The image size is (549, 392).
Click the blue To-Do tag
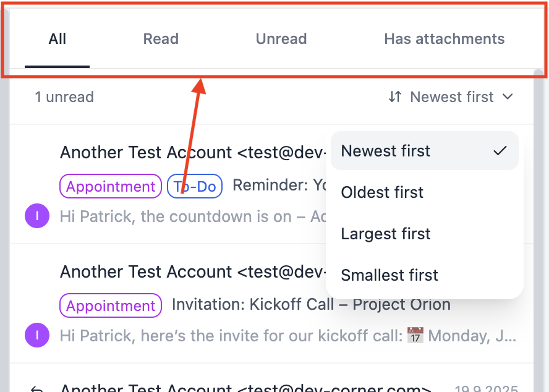tap(195, 187)
